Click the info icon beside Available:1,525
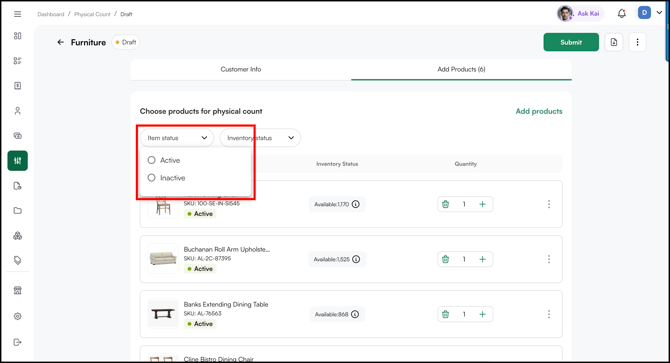This screenshot has height=363, width=670. (356, 259)
